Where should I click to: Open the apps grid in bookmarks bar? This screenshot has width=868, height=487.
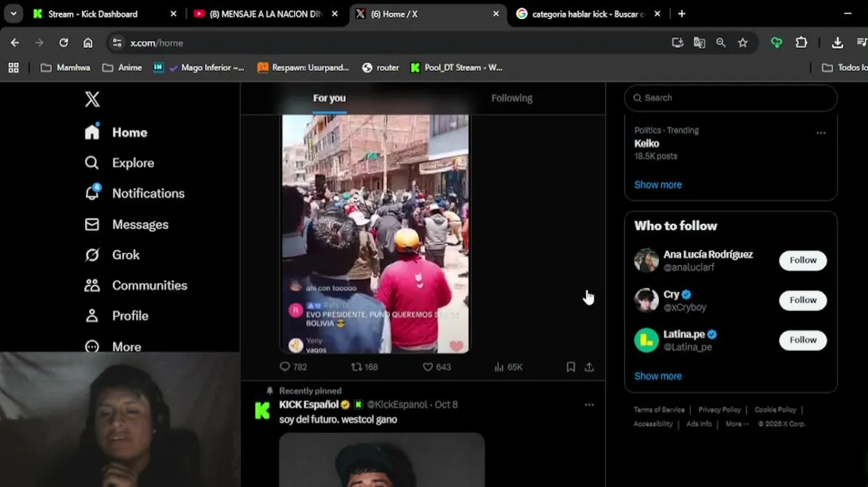[14, 68]
